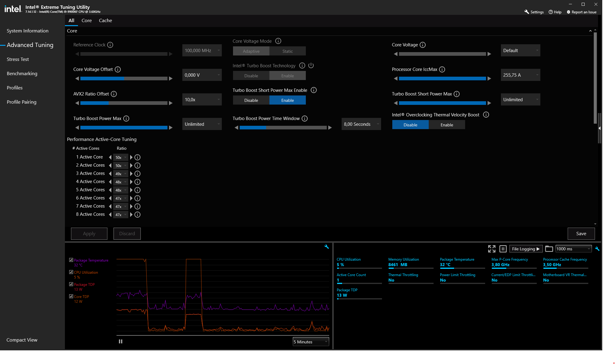Adjust Turbo Boost Power Time Window slider
The height and width of the screenshot is (364, 615).
point(283,128)
